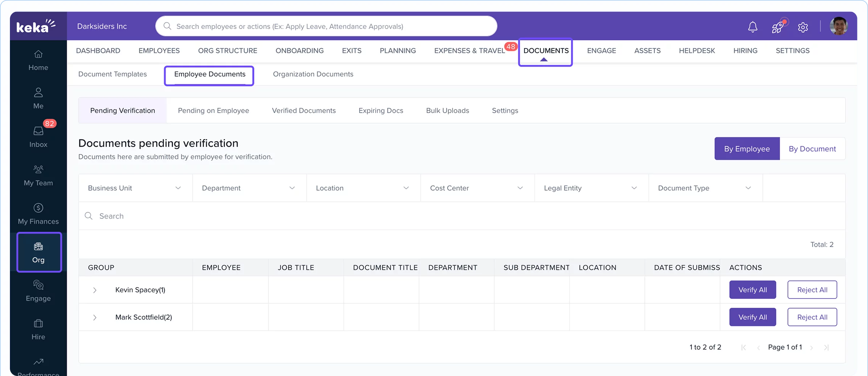The image size is (868, 376).
Task: Go to the next page arrow
Action: [x=812, y=347]
